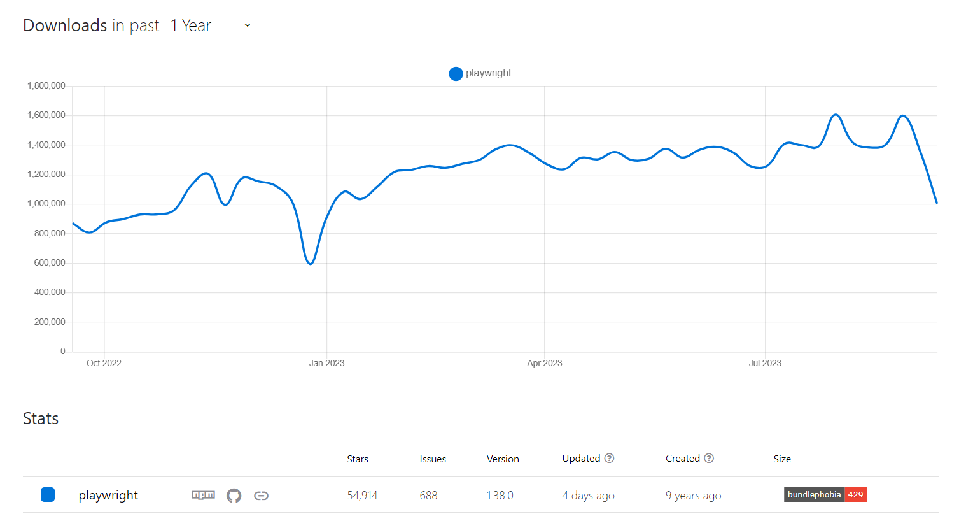Select the 1.38.0 version value
The width and height of the screenshot is (980, 528).
[x=500, y=496]
